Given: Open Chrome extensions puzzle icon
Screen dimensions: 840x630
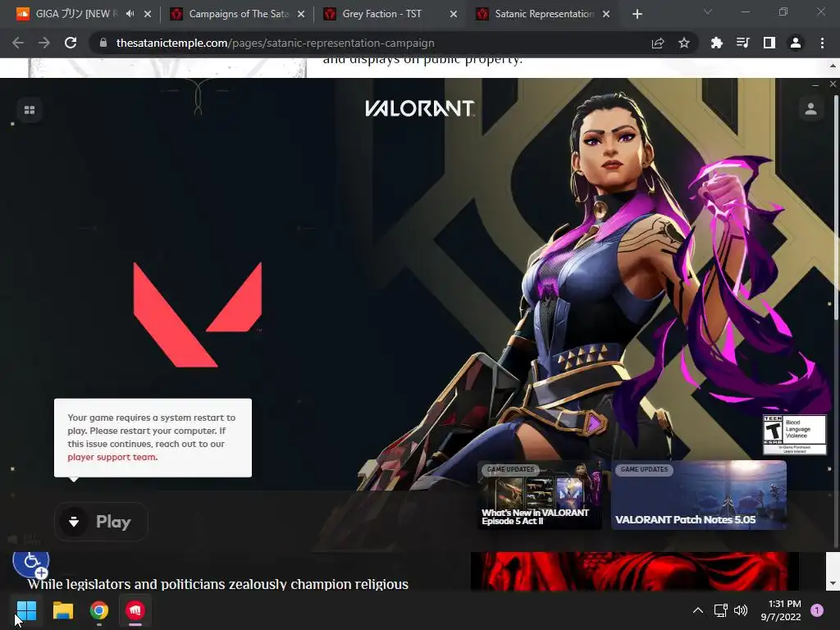Looking at the screenshot, I should (x=716, y=43).
